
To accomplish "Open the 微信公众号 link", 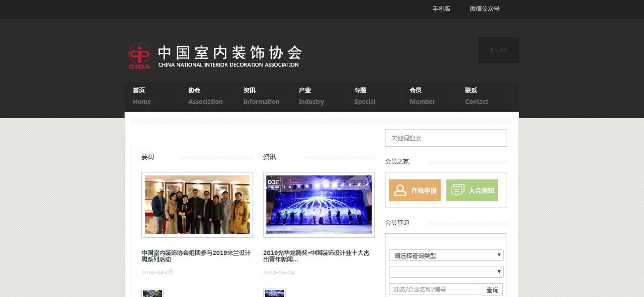I will (x=484, y=9).
